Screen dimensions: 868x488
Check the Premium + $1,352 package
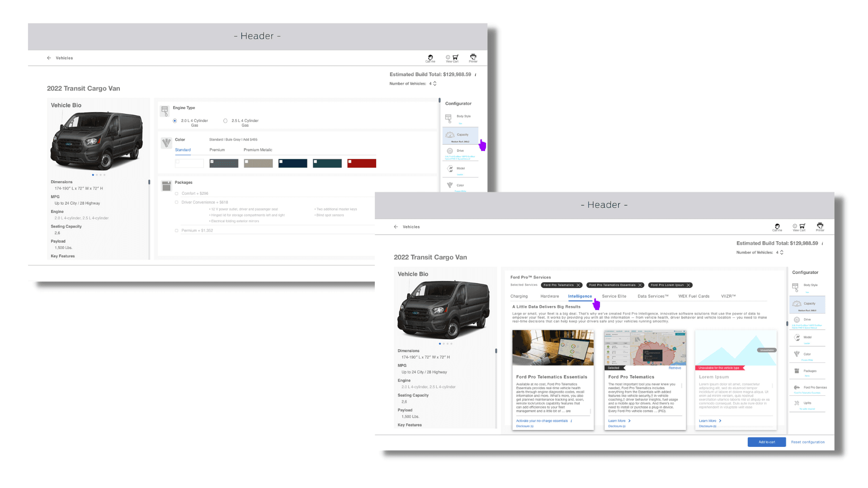(x=176, y=230)
